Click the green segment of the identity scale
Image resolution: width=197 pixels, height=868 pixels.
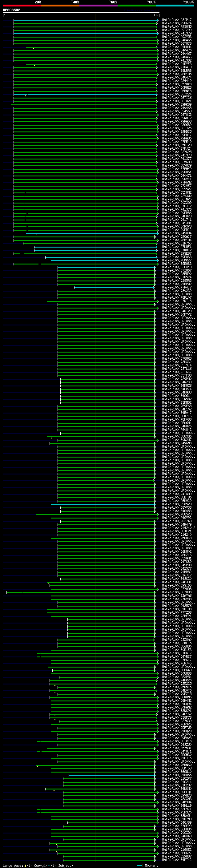point(137,6)
